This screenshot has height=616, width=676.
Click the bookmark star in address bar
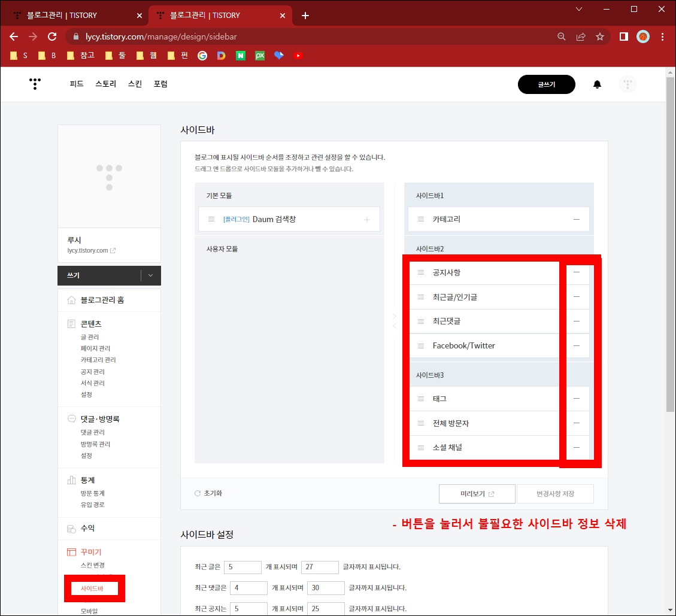(600, 37)
